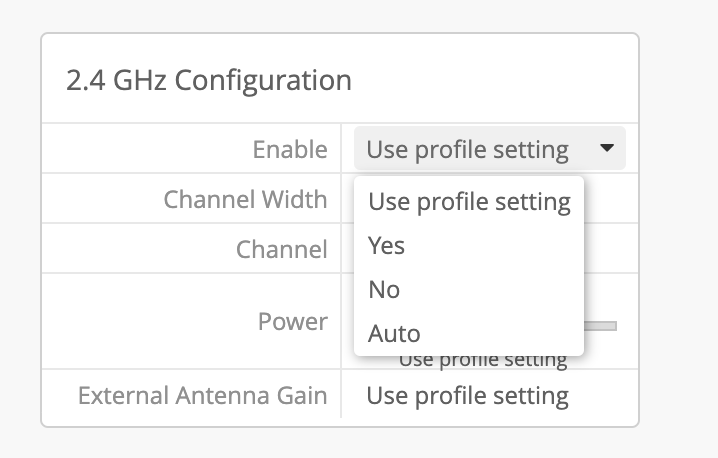
Task: Click the 'External Antenna Gain' label
Action: click(x=202, y=396)
